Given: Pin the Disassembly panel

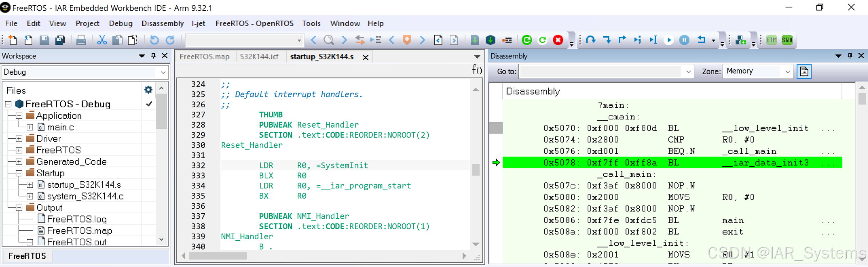Looking at the screenshot, I should click(850, 56).
